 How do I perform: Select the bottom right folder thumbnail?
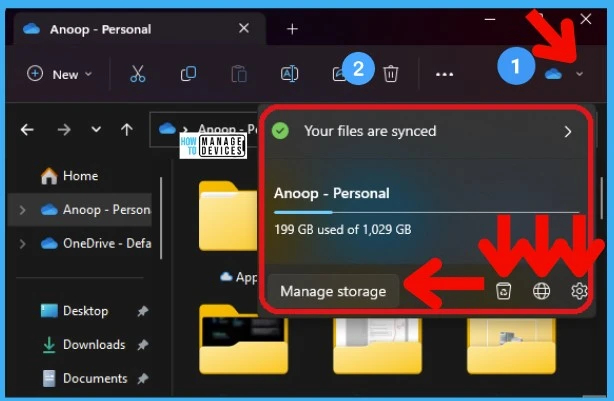click(511, 345)
